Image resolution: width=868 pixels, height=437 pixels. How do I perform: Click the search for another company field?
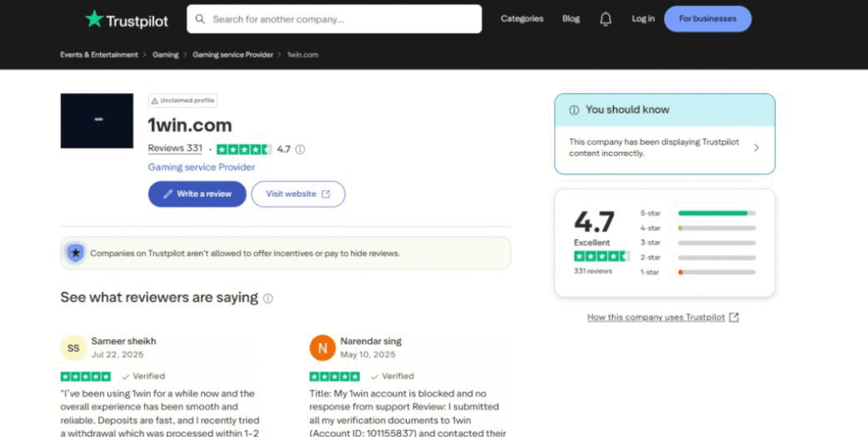click(x=339, y=19)
